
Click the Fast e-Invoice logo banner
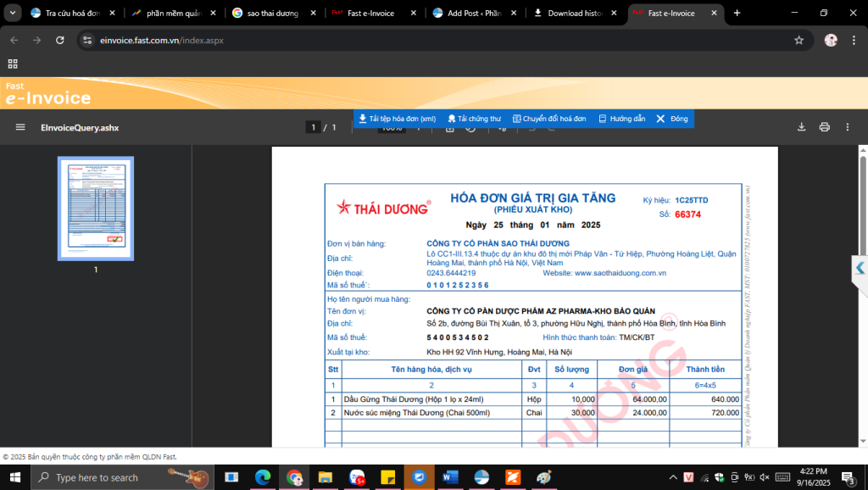click(47, 93)
